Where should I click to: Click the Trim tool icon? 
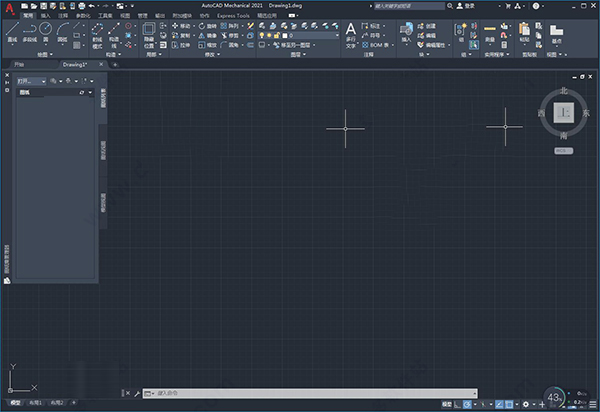(224, 36)
